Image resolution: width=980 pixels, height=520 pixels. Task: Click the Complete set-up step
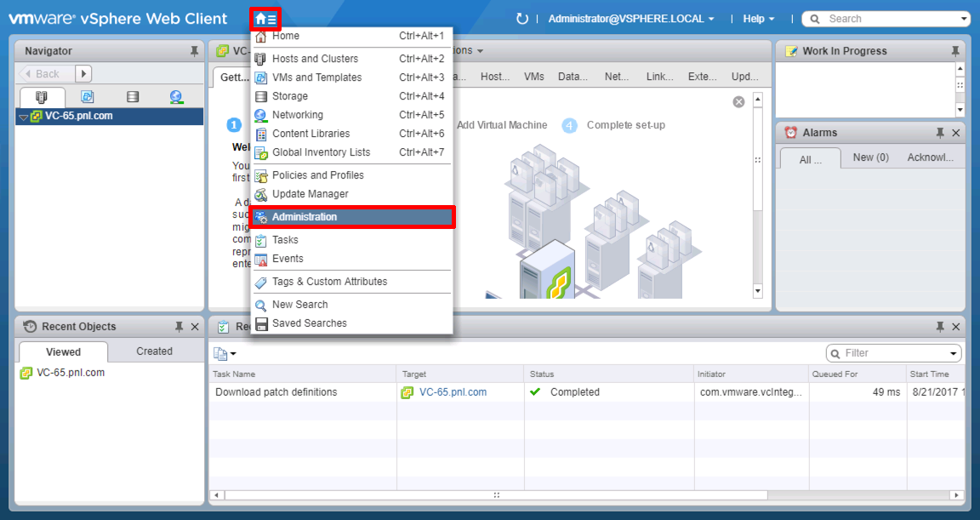625,125
